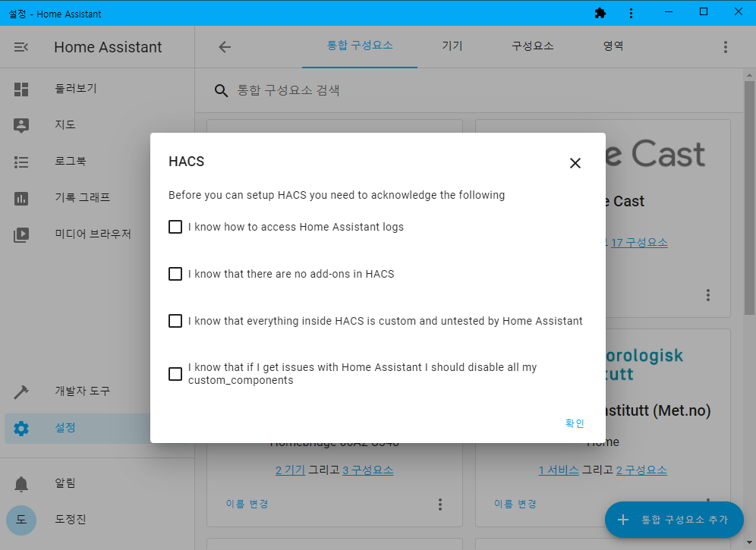
Task: Open the Homebridge card three-dot menu
Action: (x=439, y=504)
